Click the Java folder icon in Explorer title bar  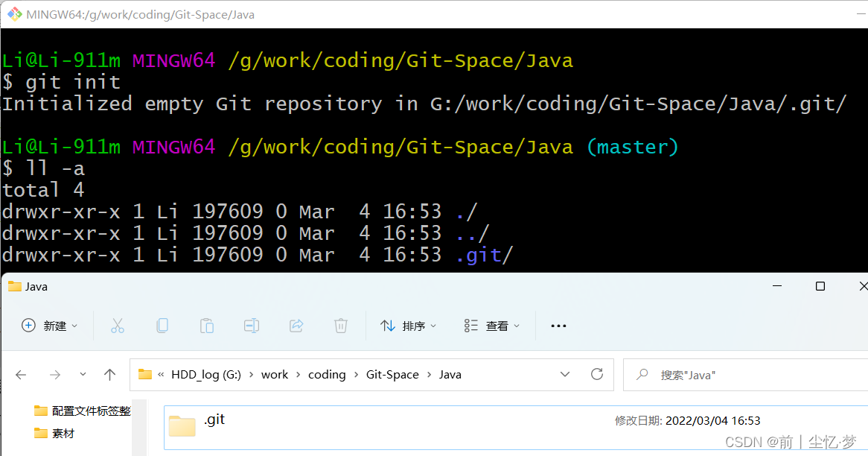(14, 286)
